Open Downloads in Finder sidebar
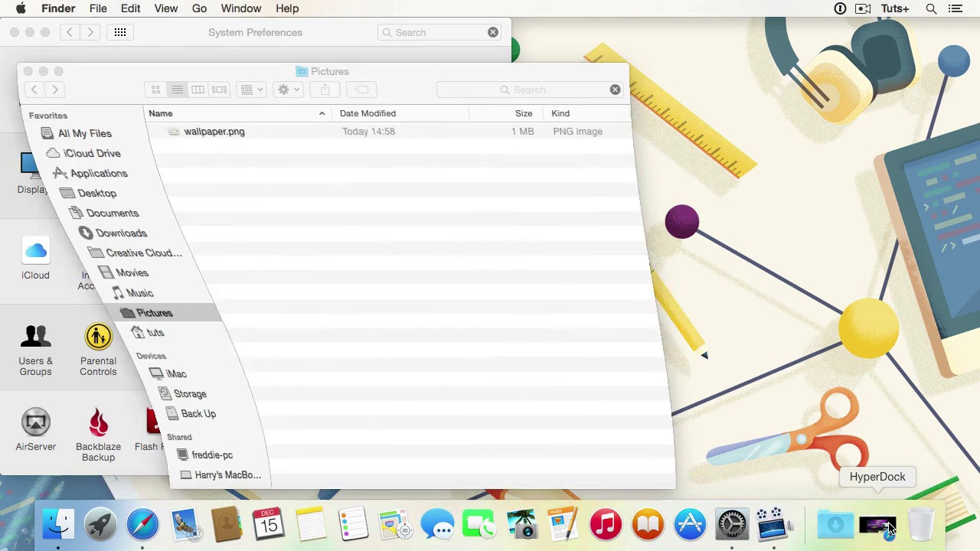 click(113, 233)
